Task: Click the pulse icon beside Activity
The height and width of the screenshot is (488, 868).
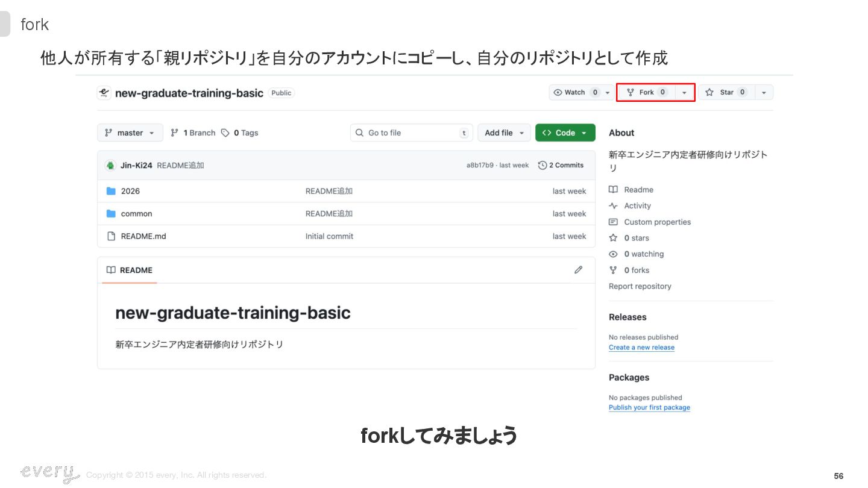Action: 613,206
